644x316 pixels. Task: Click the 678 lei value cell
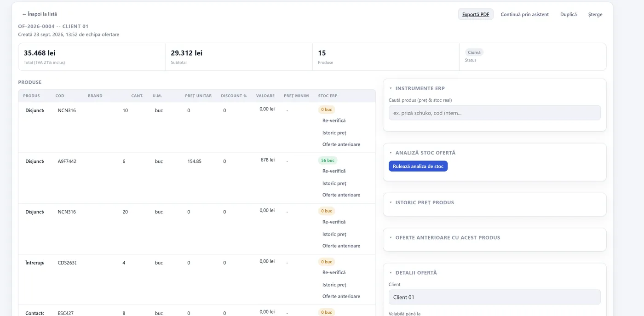click(x=268, y=160)
